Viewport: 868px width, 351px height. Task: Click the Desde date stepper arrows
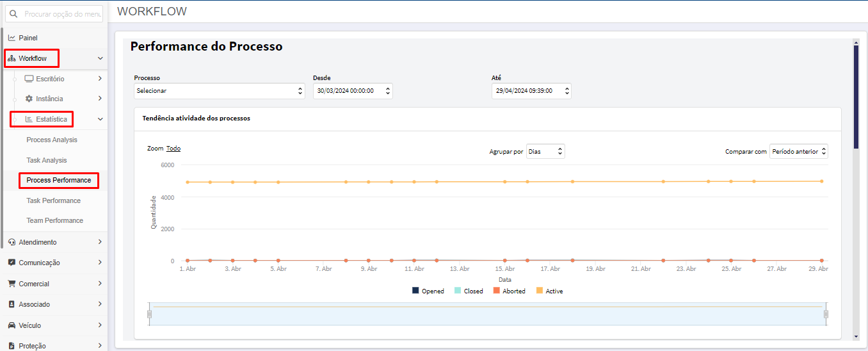pyautogui.click(x=387, y=91)
